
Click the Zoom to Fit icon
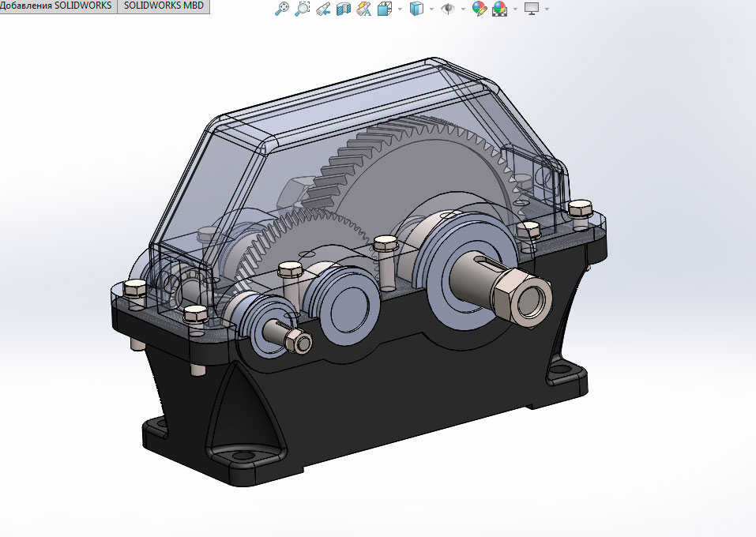point(281,8)
